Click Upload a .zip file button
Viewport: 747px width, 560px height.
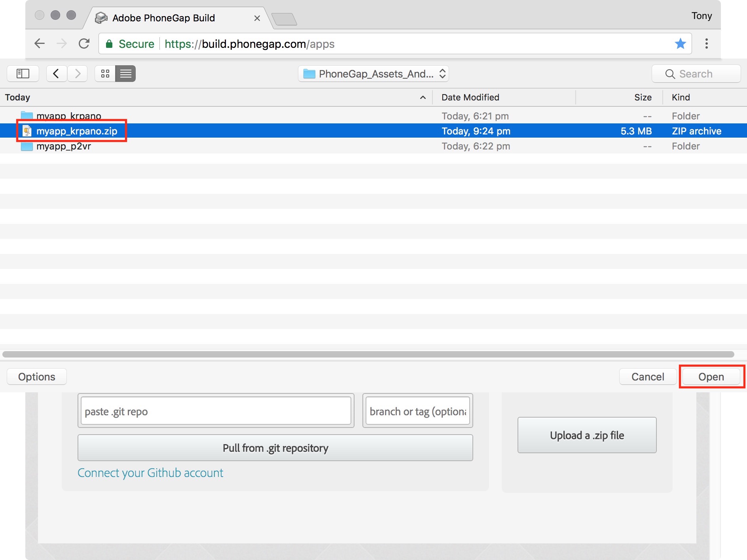[x=587, y=435]
